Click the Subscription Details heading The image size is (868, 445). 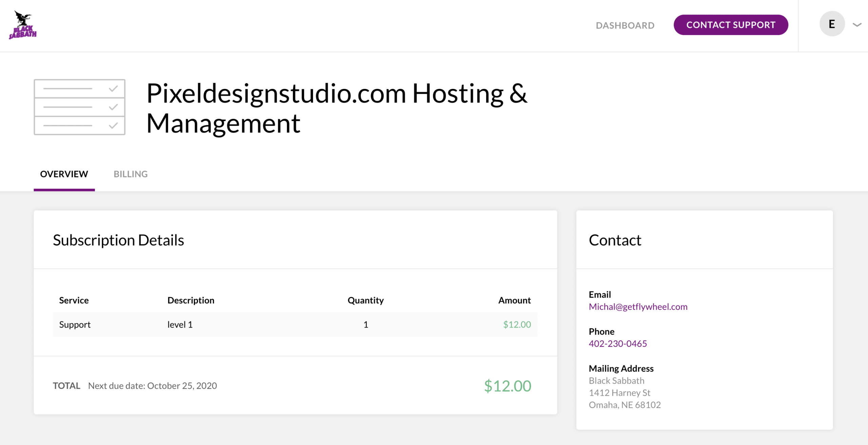coord(118,240)
